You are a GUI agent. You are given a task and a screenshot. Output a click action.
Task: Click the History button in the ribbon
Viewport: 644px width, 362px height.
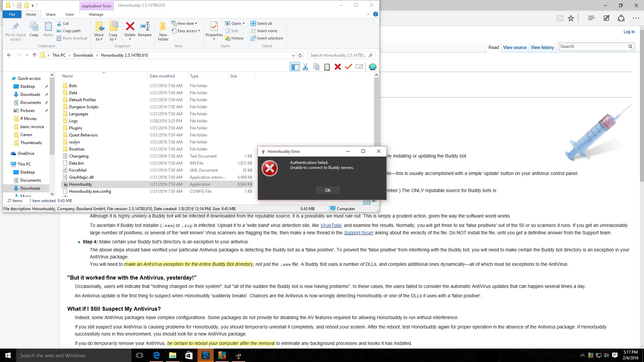234,38
